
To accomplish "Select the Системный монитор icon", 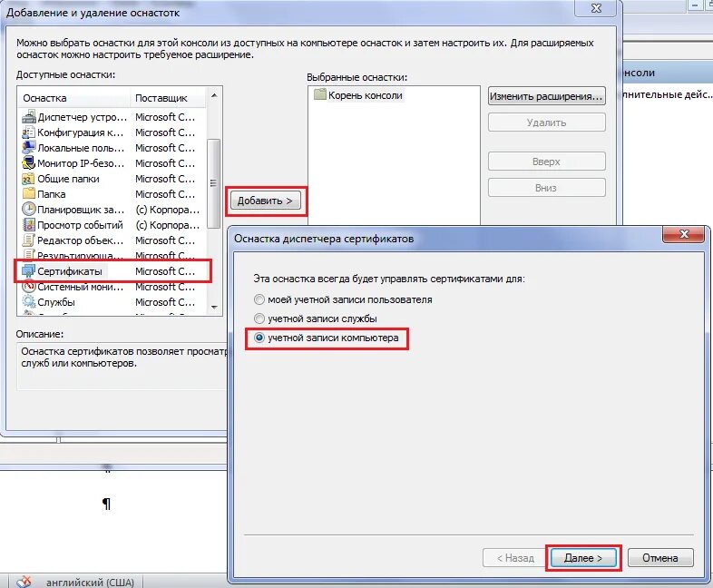I will pos(29,287).
